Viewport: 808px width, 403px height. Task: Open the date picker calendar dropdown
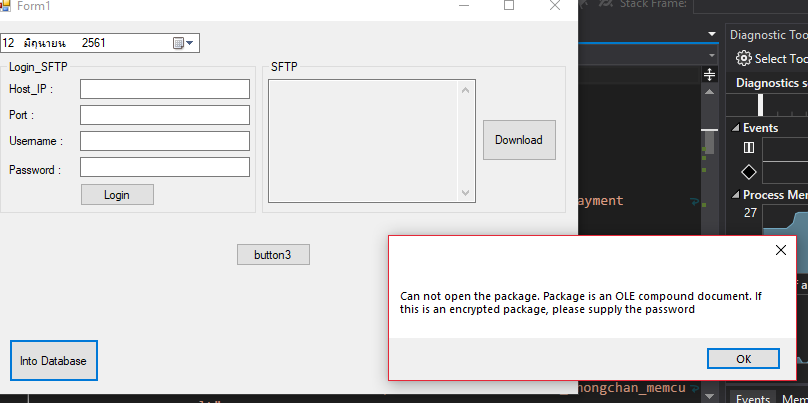pyautogui.click(x=183, y=43)
